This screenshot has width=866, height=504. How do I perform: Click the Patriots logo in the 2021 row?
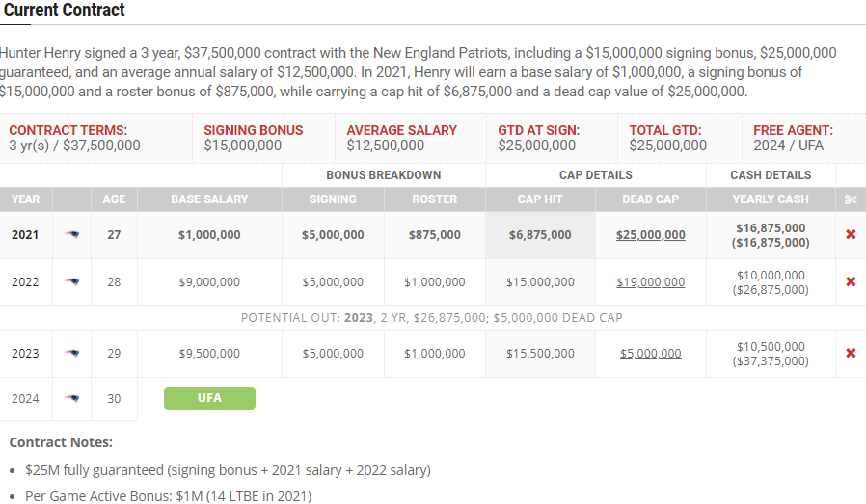(x=72, y=235)
